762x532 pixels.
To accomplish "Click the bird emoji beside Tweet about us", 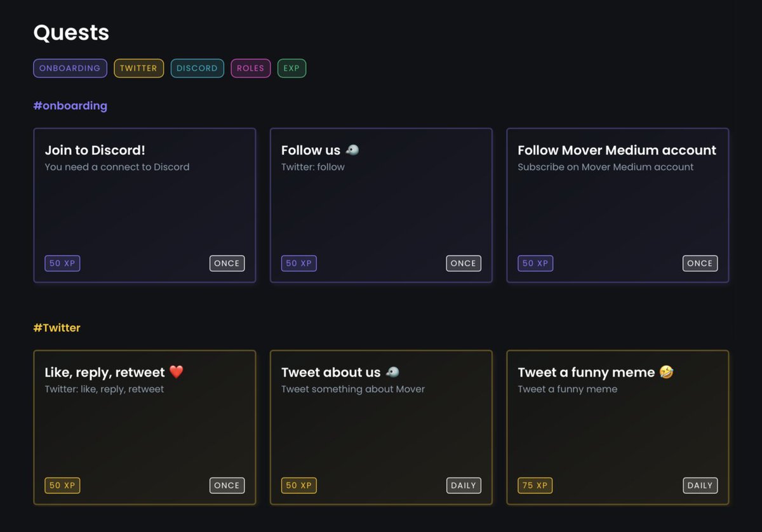I will pyautogui.click(x=392, y=372).
